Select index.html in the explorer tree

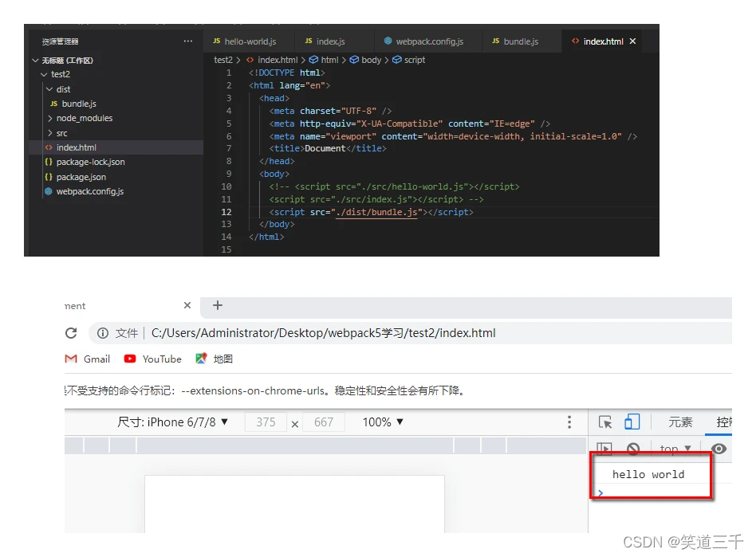click(77, 147)
